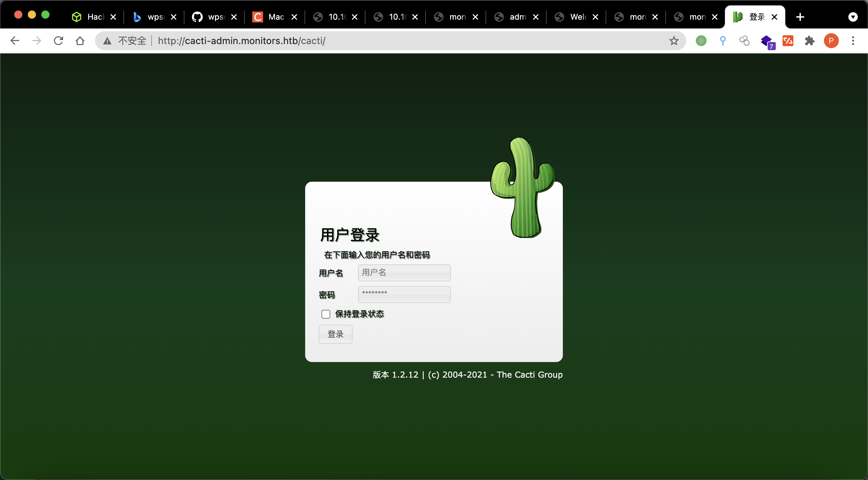Open the purple extension with badge 7
Image resolution: width=868 pixels, height=480 pixels.
tap(767, 42)
